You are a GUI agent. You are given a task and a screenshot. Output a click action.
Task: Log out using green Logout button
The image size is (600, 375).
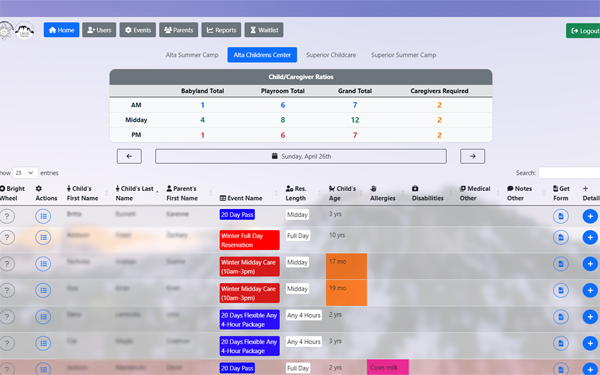(583, 31)
